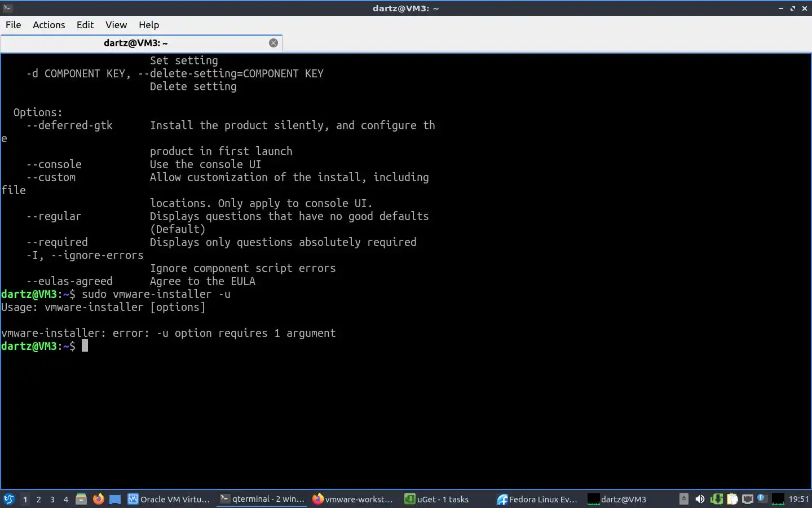This screenshot has height=508, width=812.
Task: Switch to workspace 2
Action: (38, 499)
